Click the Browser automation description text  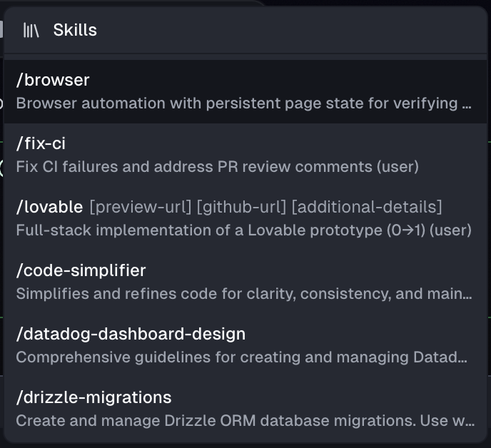tap(236, 103)
